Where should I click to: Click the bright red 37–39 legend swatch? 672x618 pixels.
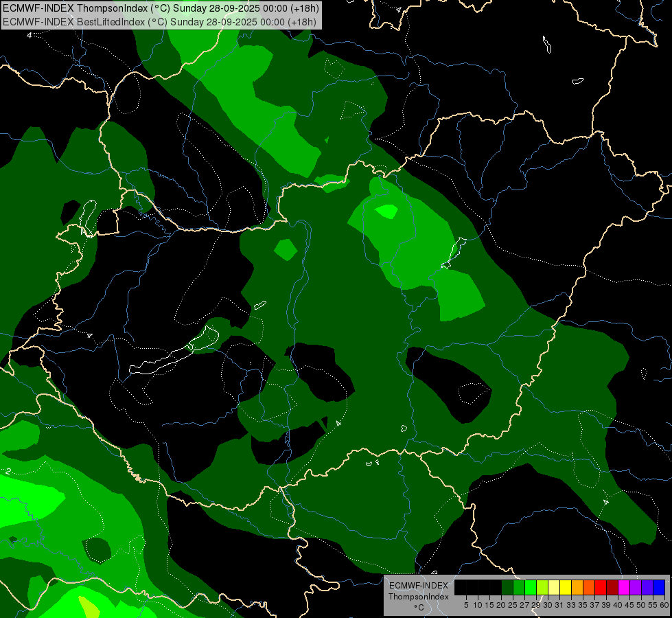[601, 587]
